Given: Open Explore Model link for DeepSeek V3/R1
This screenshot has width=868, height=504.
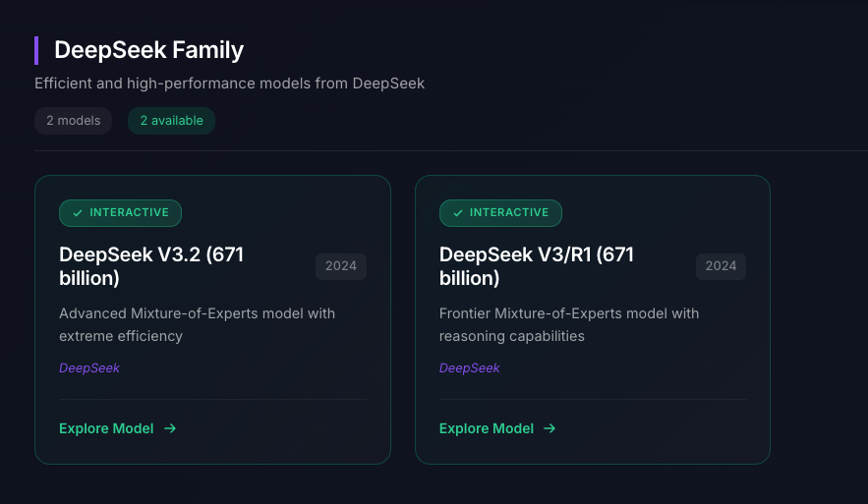Looking at the screenshot, I should (497, 428).
